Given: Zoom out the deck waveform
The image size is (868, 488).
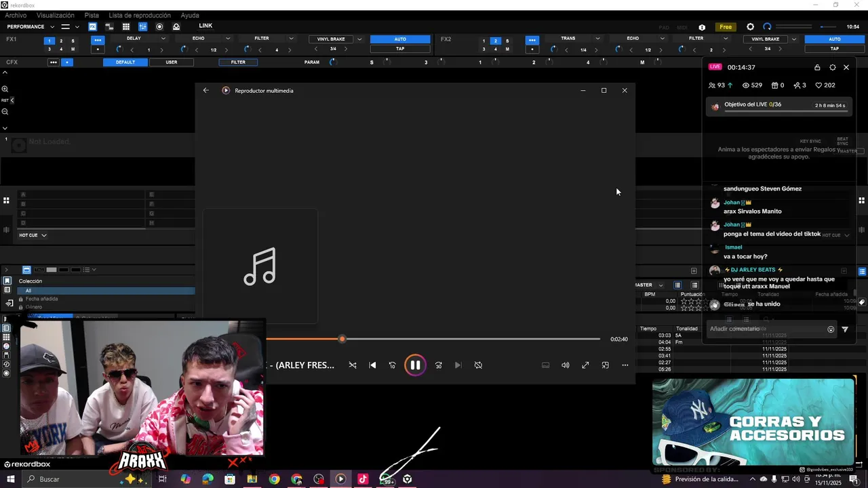Looking at the screenshot, I should (x=5, y=111).
